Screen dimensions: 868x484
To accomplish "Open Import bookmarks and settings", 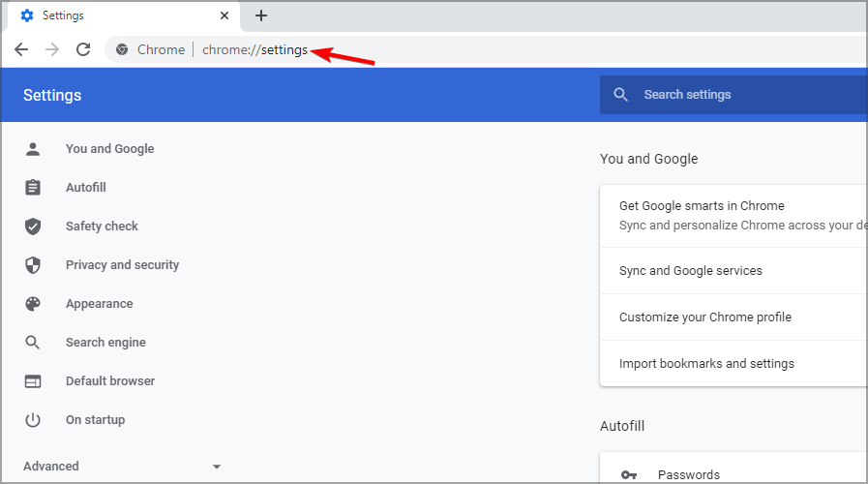I will [x=733, y=364].
